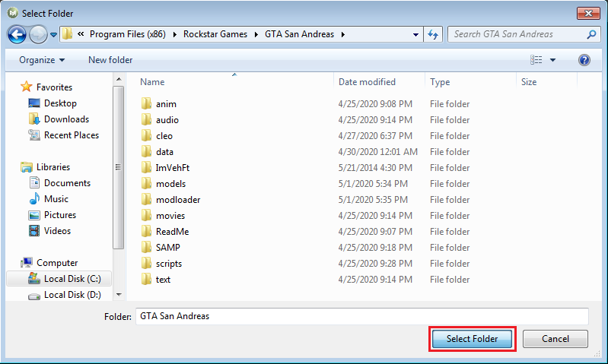Click the date 4/27/2020 6:37 PM
The image size is (608, 364).
point(375,136)
